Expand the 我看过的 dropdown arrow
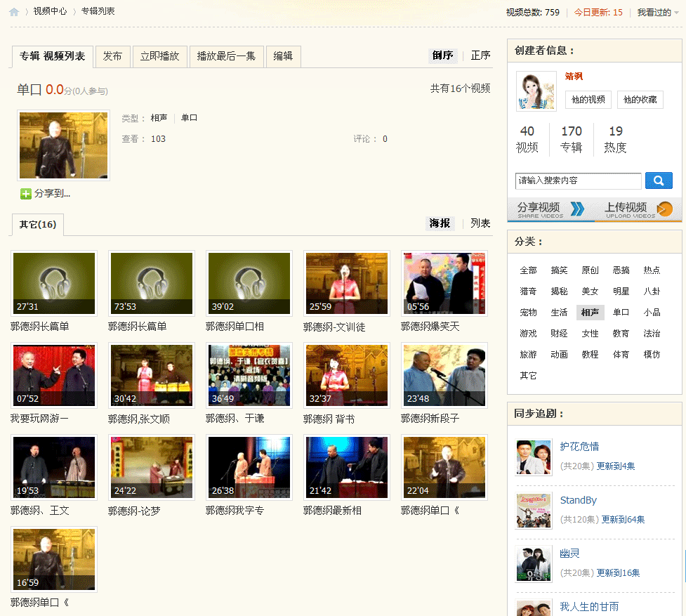 pos(676,13)
